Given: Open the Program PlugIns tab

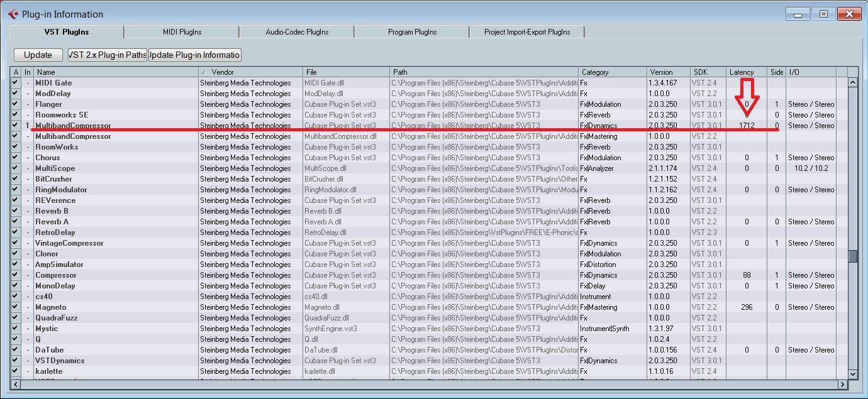Looking at the screenshot, I should [412, 32].
